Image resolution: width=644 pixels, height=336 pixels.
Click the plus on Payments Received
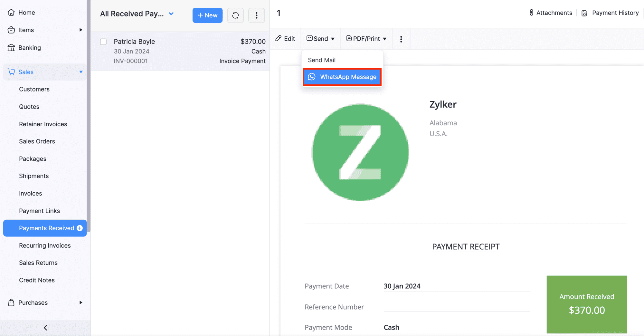pos(80,228)
